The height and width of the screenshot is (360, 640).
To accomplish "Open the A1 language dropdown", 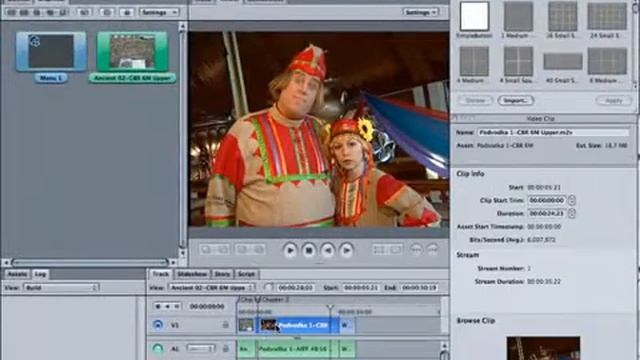I will tap(200, 349).
